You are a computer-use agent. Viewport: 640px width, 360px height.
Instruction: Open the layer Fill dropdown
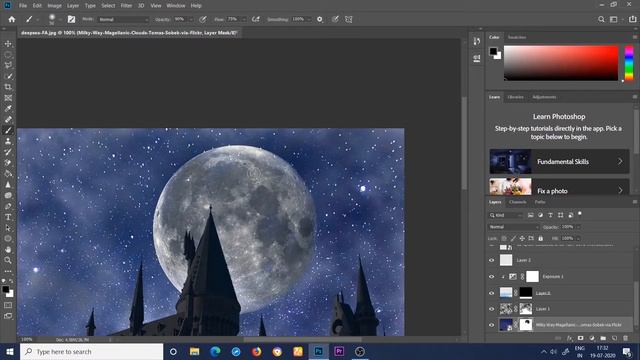[x=578, y=238]
